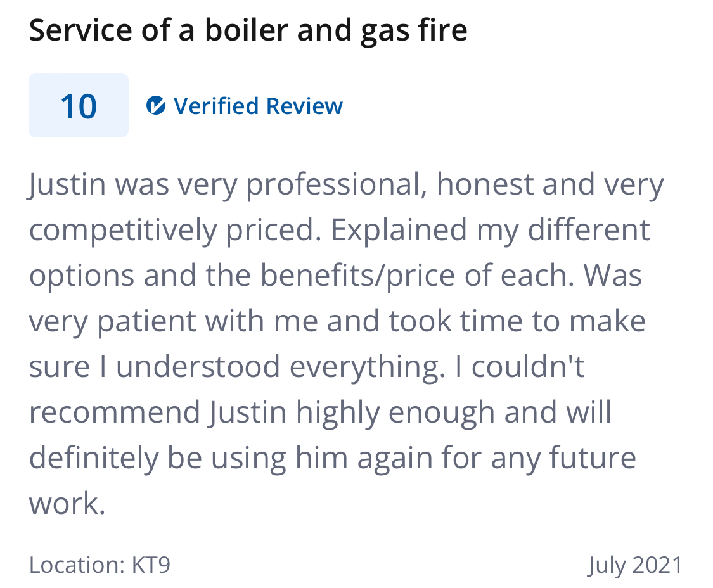Click 'competitively priced' in the review text

click(x=171, y=231)
